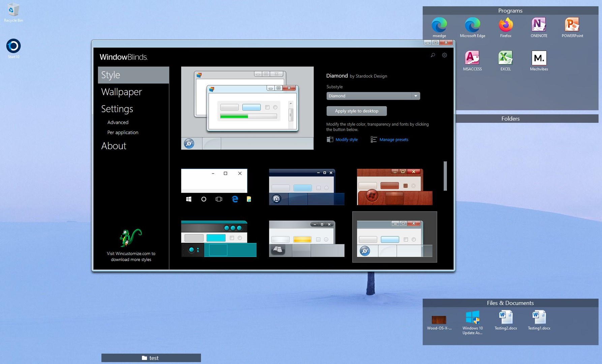
Task: Select the red wood style thumbnail
Action: click(x=394, y=187)
